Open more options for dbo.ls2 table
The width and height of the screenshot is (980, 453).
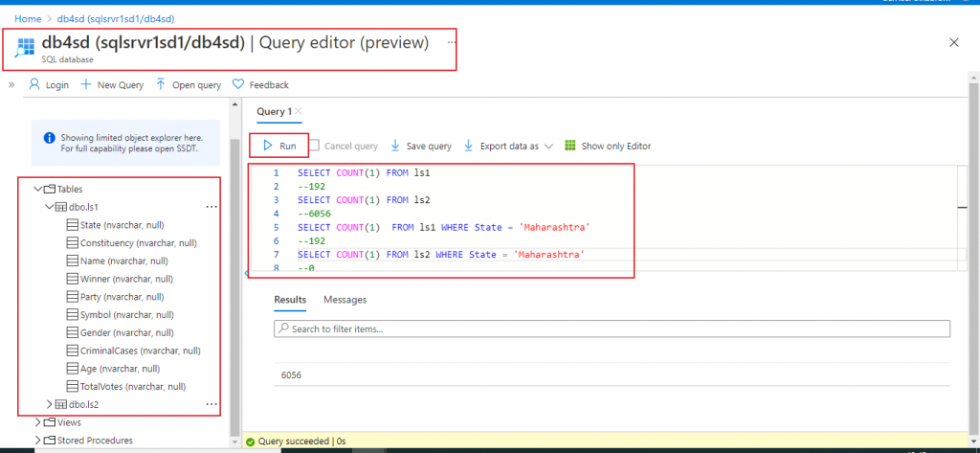212,405
